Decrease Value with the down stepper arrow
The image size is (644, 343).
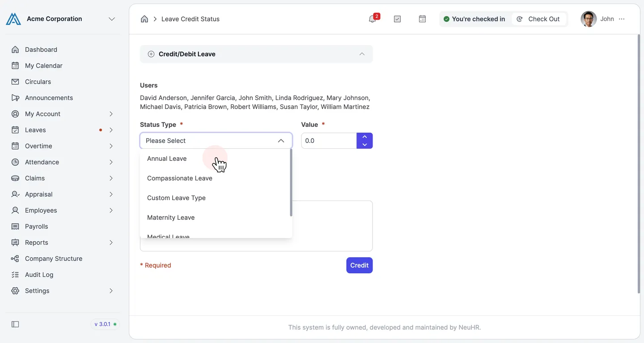[x=364, y=145]
